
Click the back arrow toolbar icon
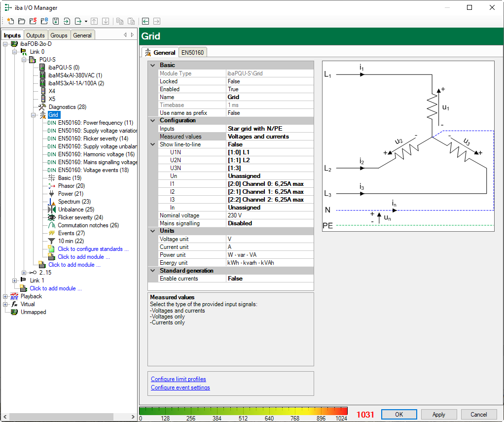[x=145, y=21]
